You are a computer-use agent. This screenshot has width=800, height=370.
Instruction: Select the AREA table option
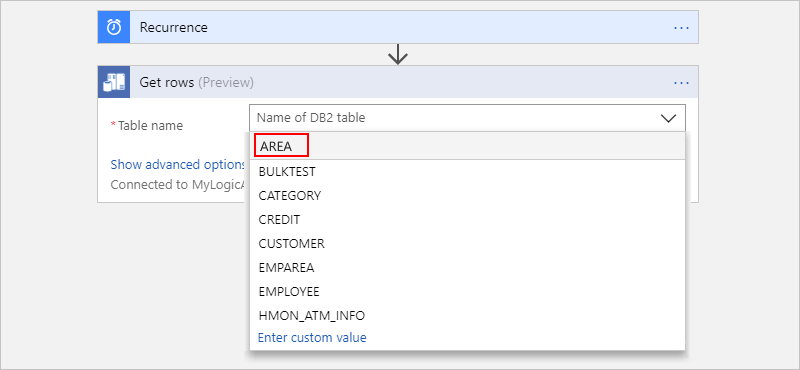pyautogui.click(x=467, y=146)
